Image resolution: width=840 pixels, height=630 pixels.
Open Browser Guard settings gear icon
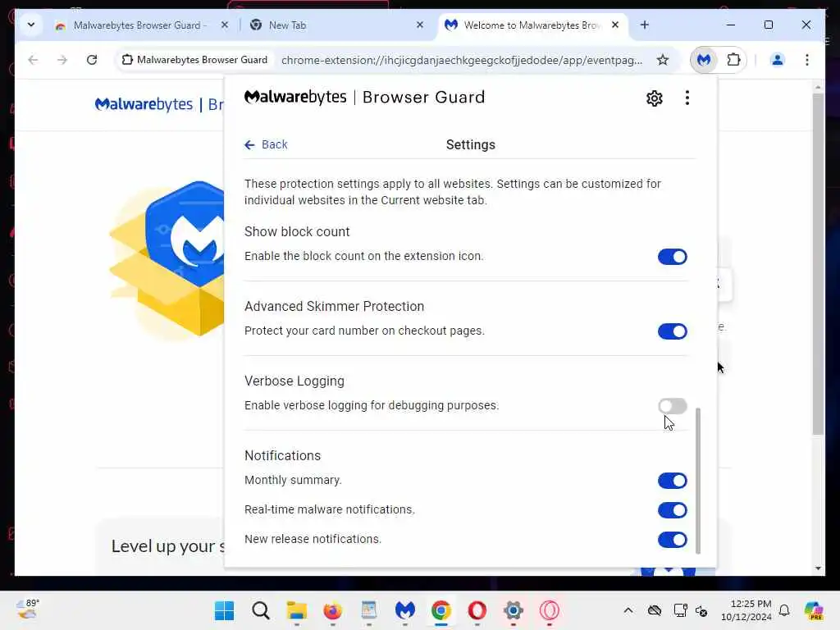click(654, 98)
